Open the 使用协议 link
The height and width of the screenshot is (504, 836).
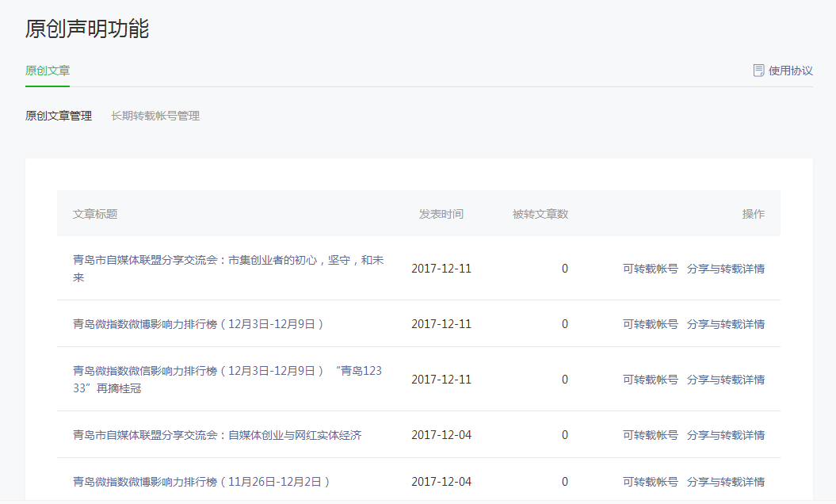[790, 71]
